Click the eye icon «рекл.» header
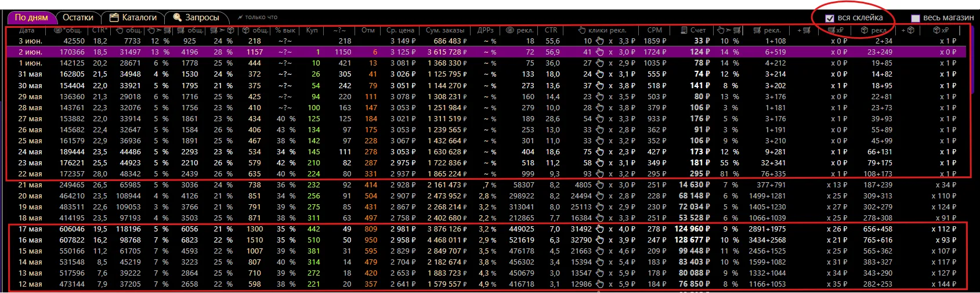This screenshot has width=980, height=293. tap(509, 30)
